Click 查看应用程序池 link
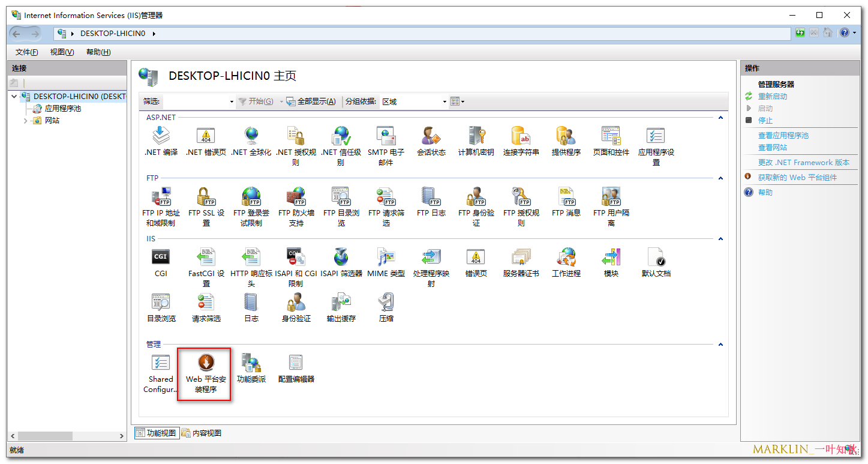Image resolution: width=868 pixels, height=464 pixels. pos(783,136)
